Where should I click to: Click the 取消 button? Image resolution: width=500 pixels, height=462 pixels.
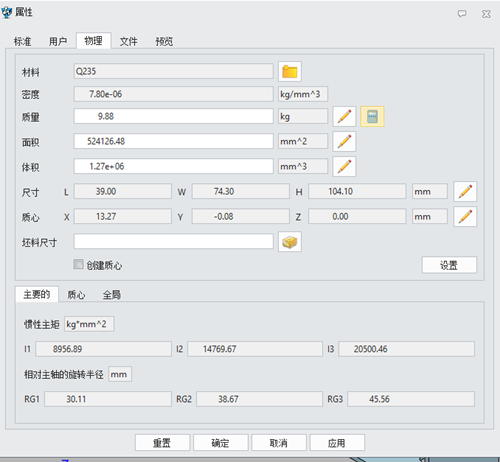coord(279,443)
